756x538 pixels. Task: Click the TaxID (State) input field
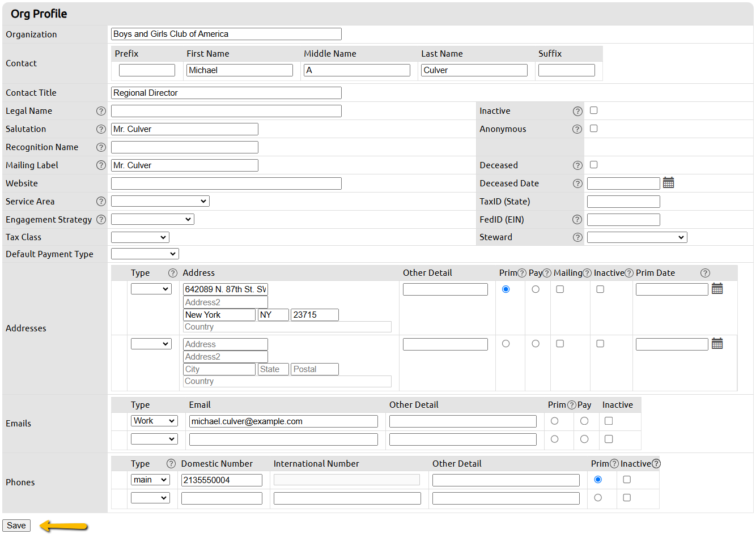pos(623,202)
